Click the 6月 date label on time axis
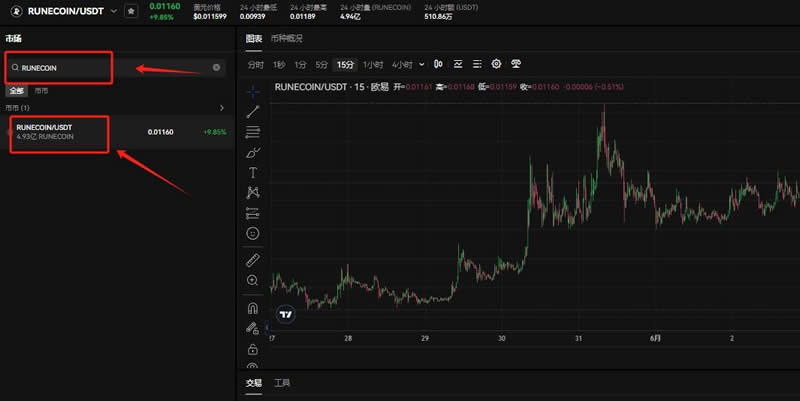Viewport: 800px width, 401px height. (655, 338)
